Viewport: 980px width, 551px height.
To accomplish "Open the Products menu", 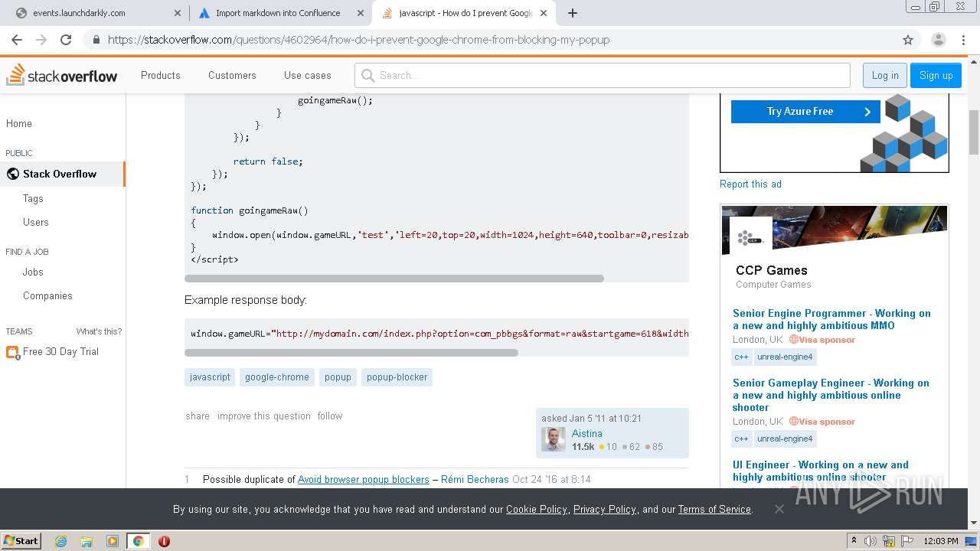I will pyautogui.click(x=161, y=75).
